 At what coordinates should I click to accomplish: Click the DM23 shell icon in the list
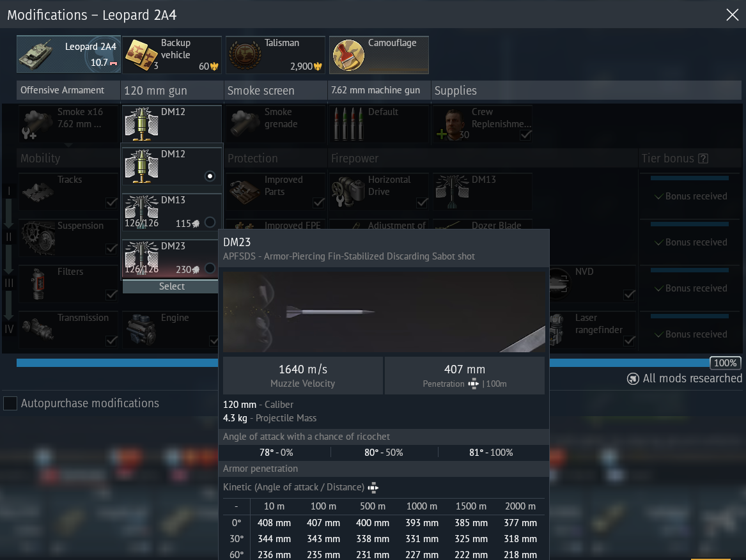(x=141, y=258)
